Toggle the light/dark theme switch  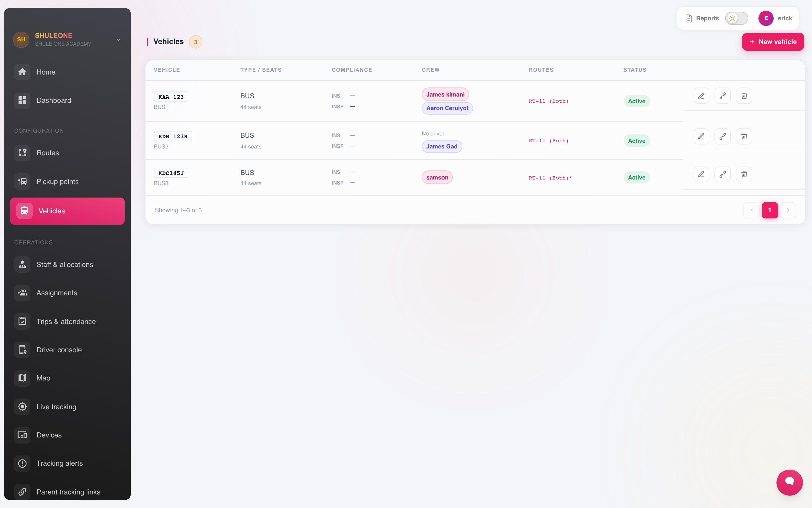coord(736,18)
